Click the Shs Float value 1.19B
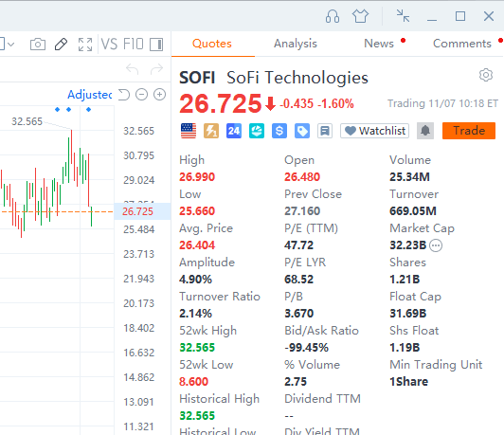This screenshot has height=435, width=504. pos(405,348)
